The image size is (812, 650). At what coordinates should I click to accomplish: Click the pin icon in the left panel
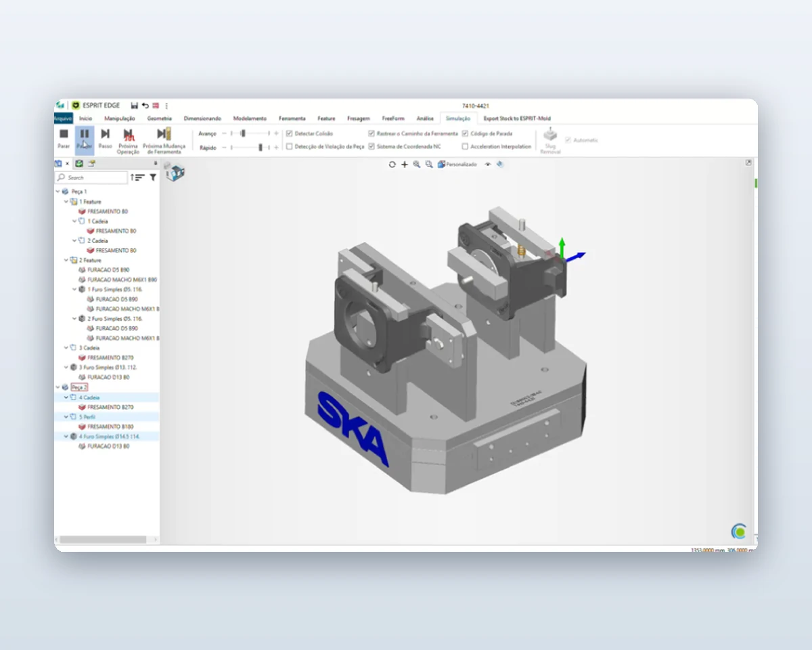(x=155, y=163)
